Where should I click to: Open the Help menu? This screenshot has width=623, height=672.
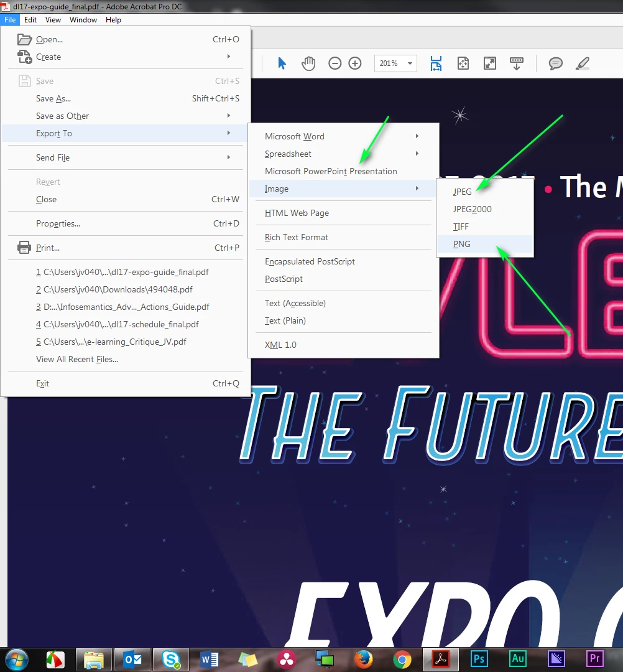point(113,20)
